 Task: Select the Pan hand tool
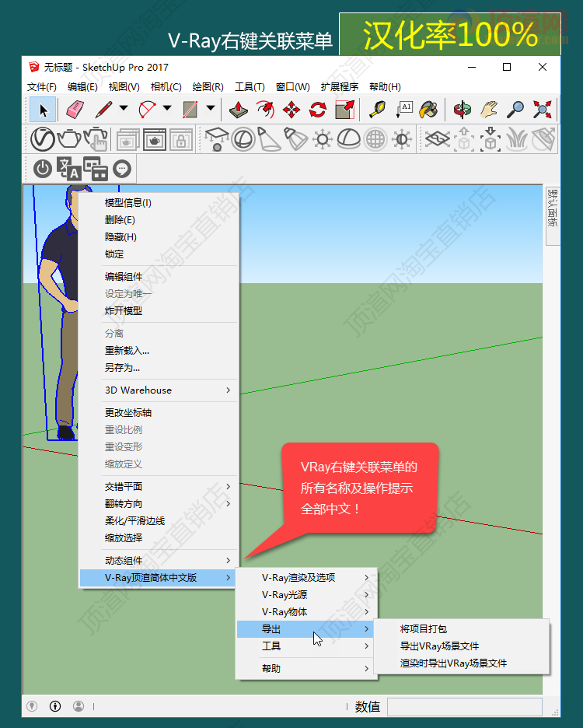pos(489,110)
